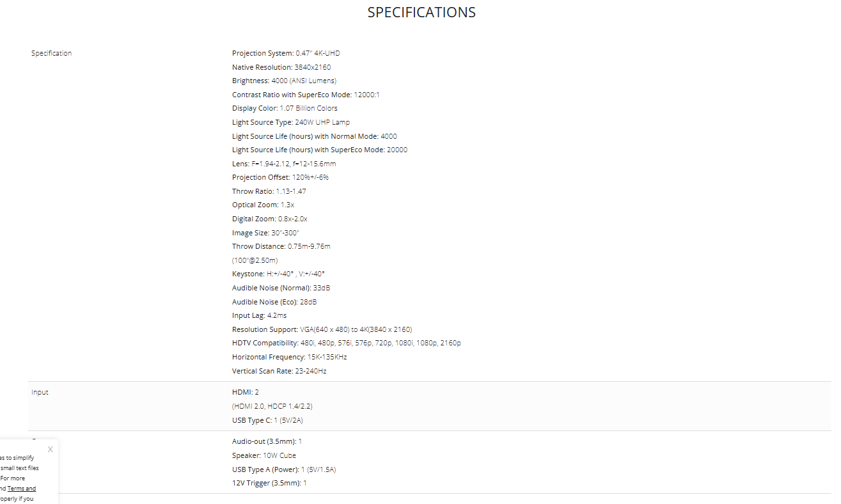Click the Input section label
Viewport: 841px width, 504px height.
[x=40, y=392]
